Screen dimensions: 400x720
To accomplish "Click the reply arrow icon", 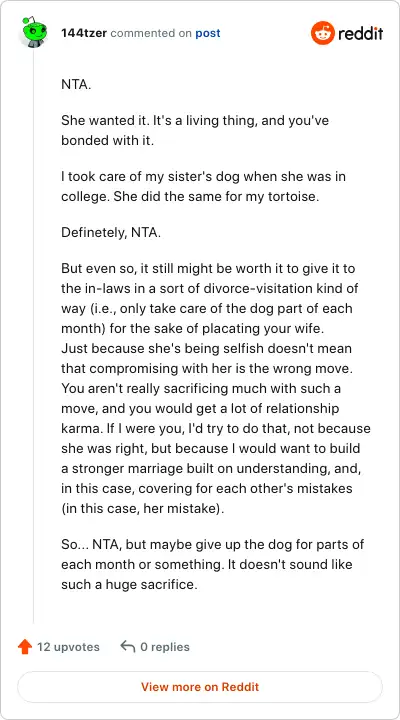I will (x=128, y=647).
